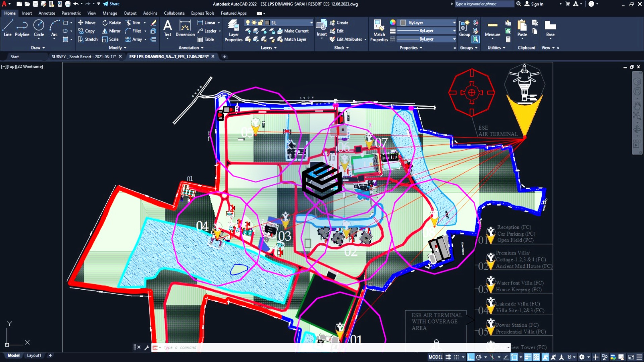Activate the Polyline tool

click(22, 28)
